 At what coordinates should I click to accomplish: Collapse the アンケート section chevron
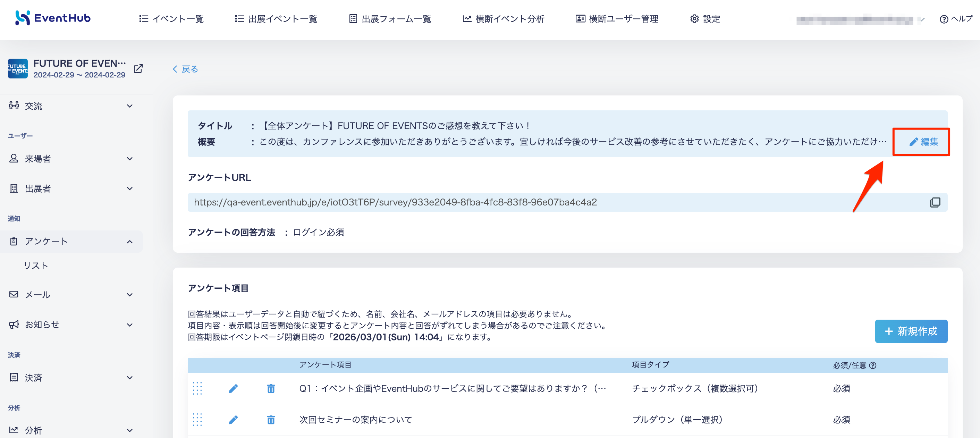tap(130, 242)
